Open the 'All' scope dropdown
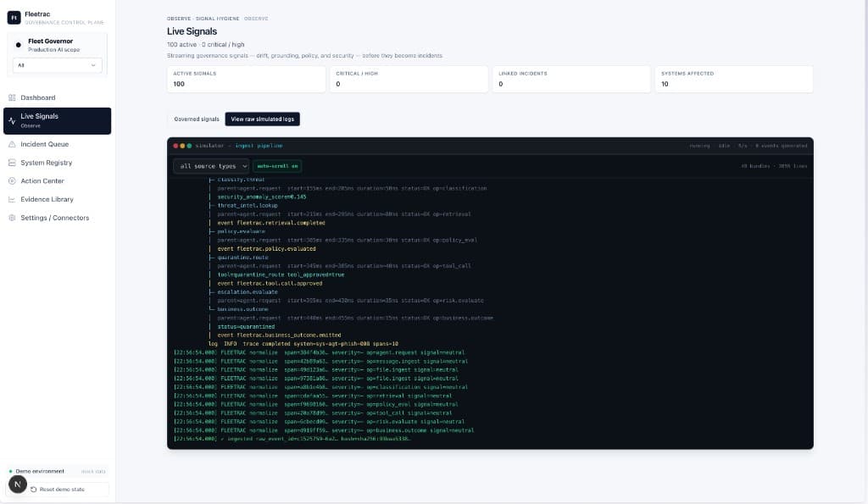868x504 pixels. [x=57, y=65]
